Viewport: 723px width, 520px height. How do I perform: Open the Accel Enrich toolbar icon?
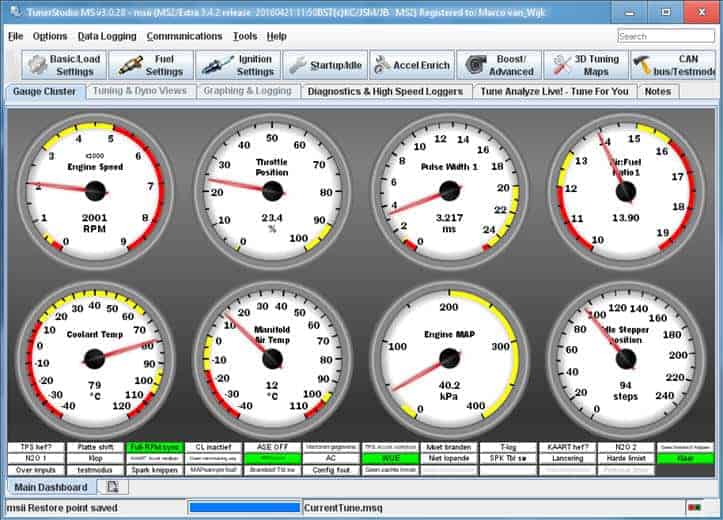point(384,65)
